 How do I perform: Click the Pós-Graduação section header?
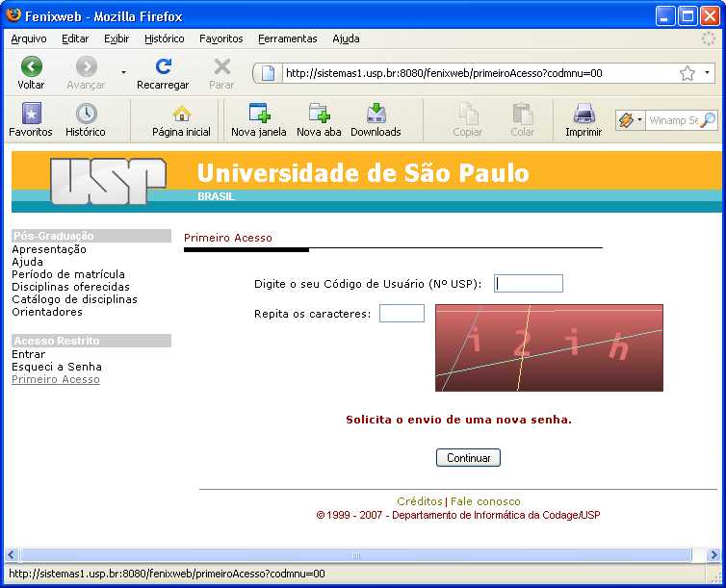(x=91, y=236)
